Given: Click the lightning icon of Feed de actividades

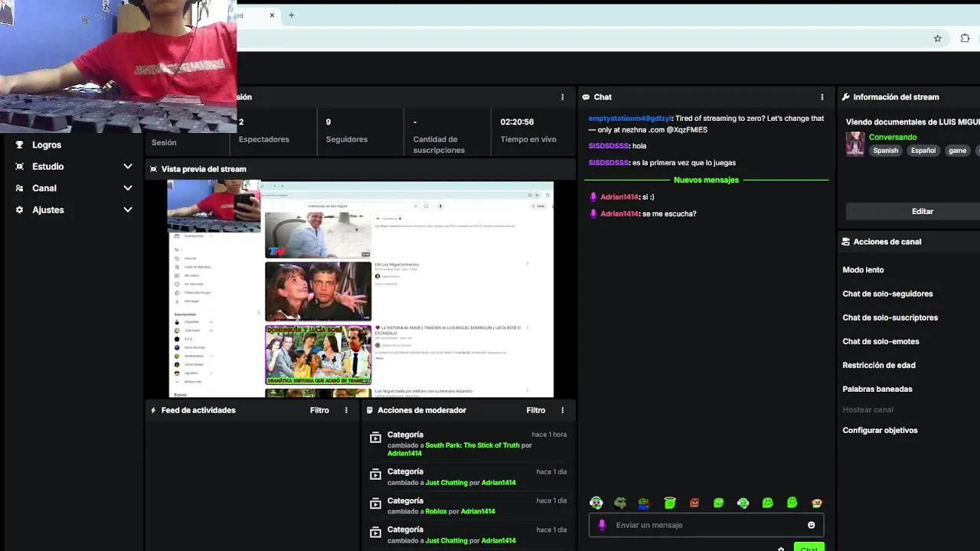Looking at the screenshot, I should [x=153, y=410].
